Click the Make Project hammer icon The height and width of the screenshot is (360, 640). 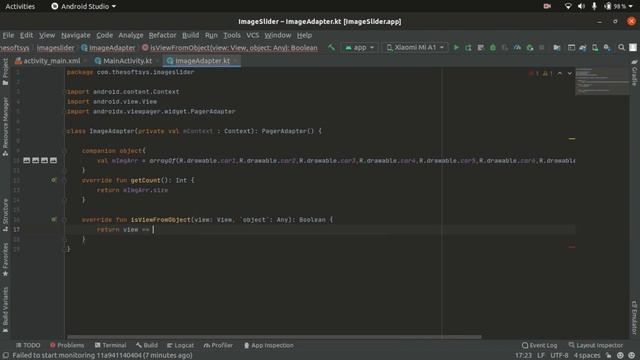point(331,47)
